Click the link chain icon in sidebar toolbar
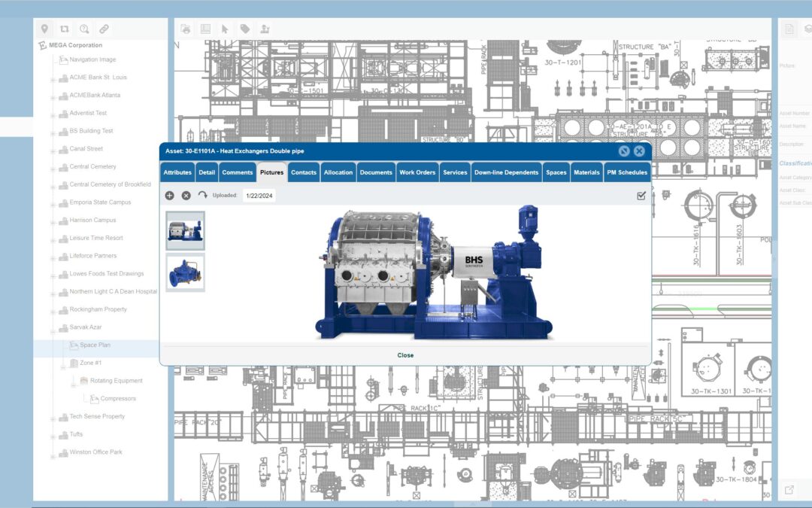The height and width of the screenshot is (508, 812). pos(104,29)
